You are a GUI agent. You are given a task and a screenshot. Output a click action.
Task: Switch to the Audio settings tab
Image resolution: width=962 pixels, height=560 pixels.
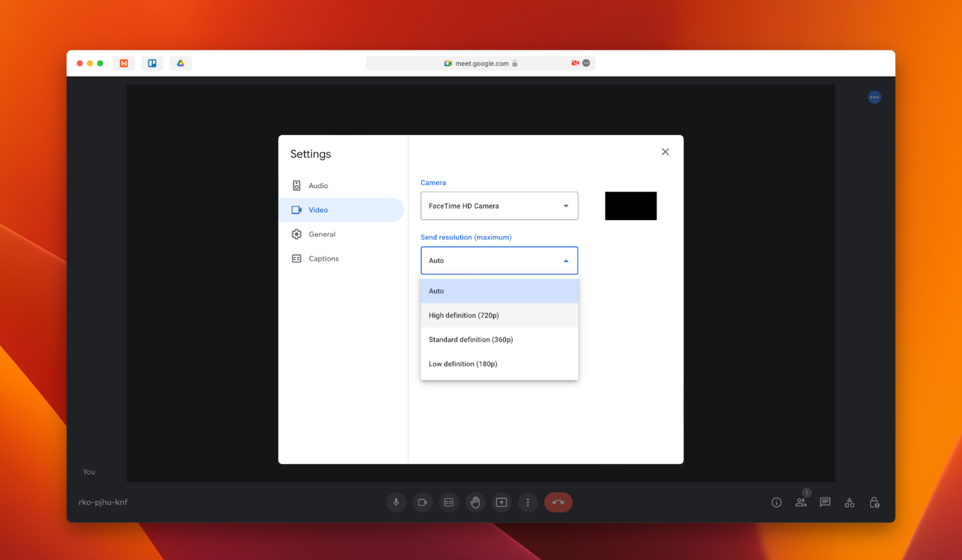[x=318, y=186]
